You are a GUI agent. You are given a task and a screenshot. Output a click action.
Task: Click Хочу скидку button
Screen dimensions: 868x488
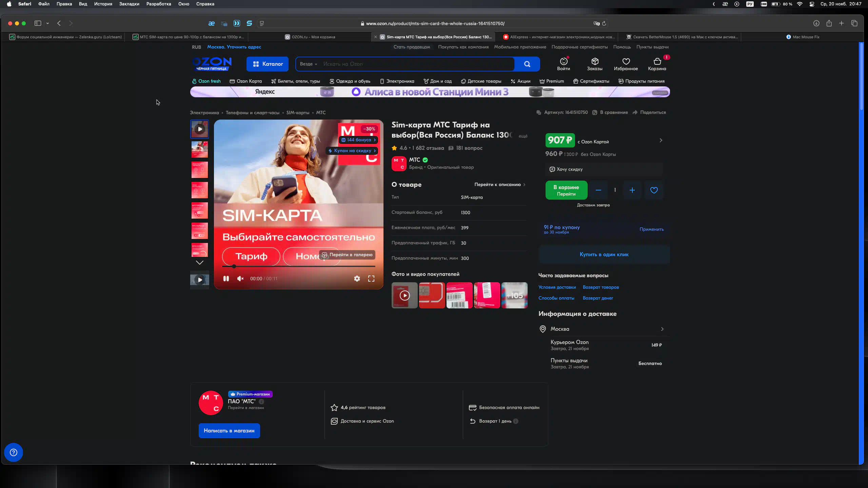pyautogui.click(x=604, y=169)
